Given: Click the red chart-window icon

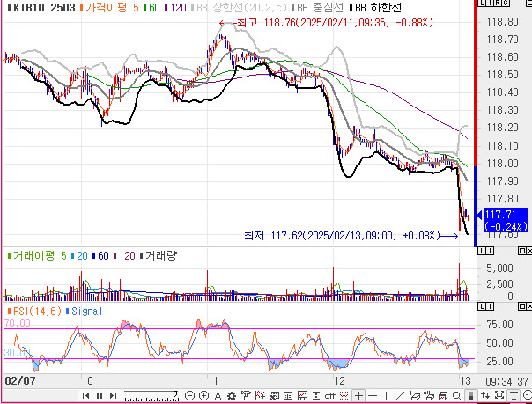Looking at the screenshot, I should coord(302,395).
